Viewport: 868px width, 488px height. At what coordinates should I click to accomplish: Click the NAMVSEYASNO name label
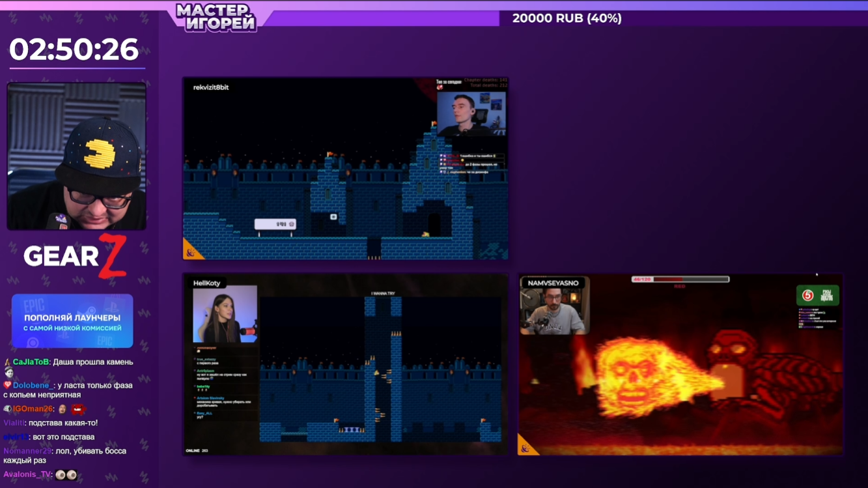(x=553, y=283)
